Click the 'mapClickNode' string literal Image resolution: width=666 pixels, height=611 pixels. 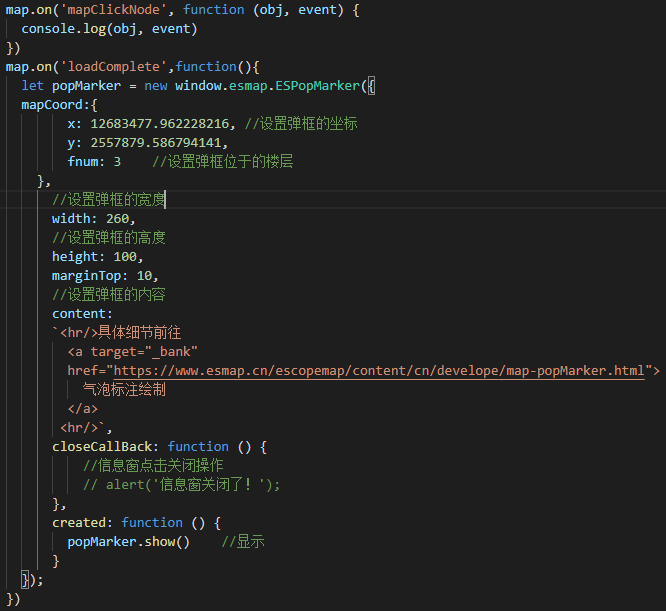coord(113,10)
